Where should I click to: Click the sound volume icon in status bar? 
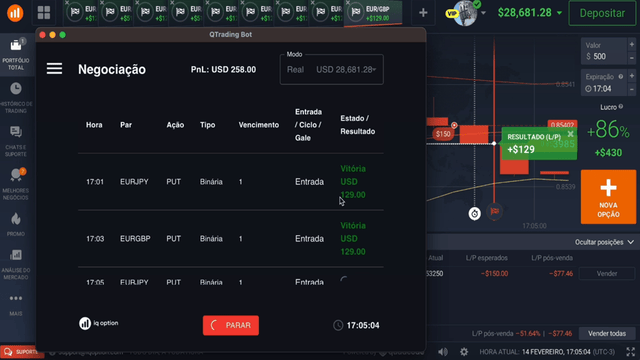click(x=442, y=351)
